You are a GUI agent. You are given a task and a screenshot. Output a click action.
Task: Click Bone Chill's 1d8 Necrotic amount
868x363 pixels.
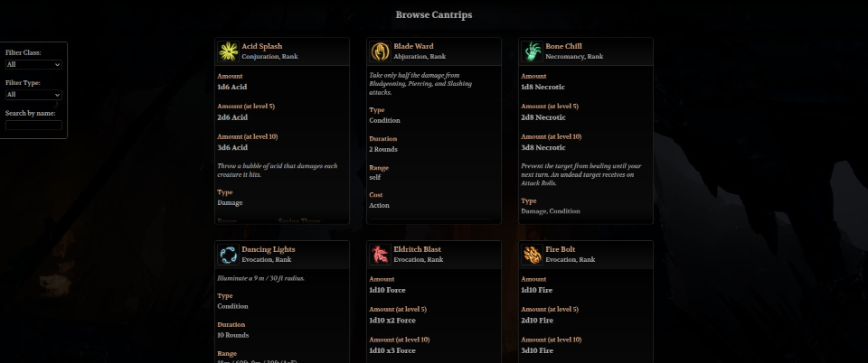[543, 88]
